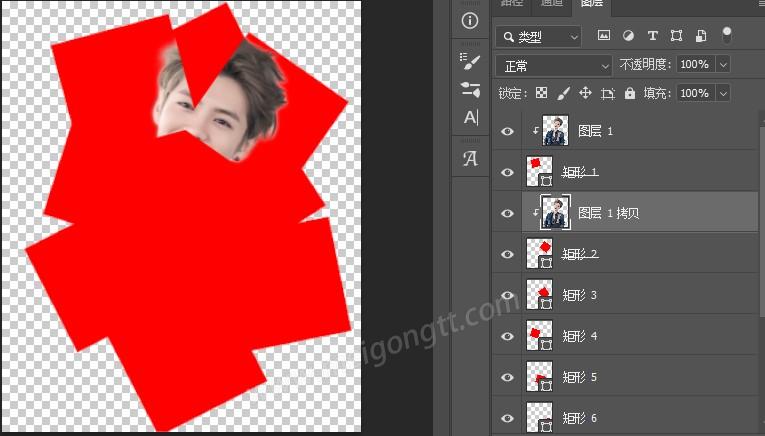This screenshot has width=765, height=436.
Task: Click the 填充 100% value field
Action: tap(696, 93)
